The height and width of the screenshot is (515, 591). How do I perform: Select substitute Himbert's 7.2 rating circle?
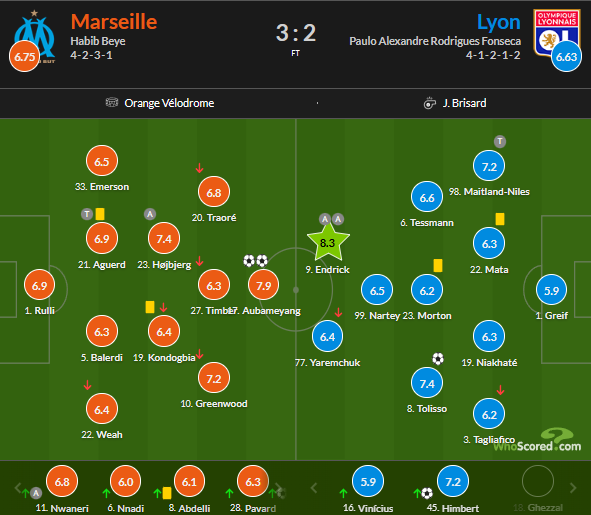pos(453,481)
